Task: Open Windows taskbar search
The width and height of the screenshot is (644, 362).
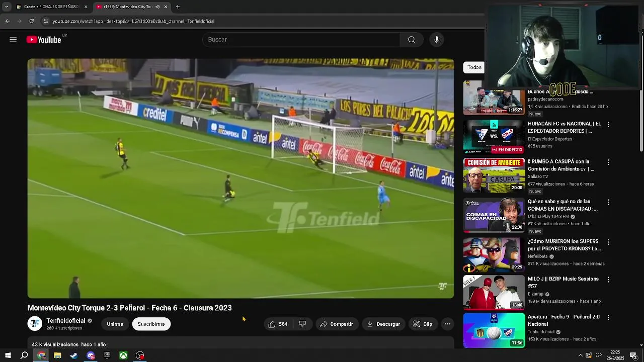Action: coord(24,355)
